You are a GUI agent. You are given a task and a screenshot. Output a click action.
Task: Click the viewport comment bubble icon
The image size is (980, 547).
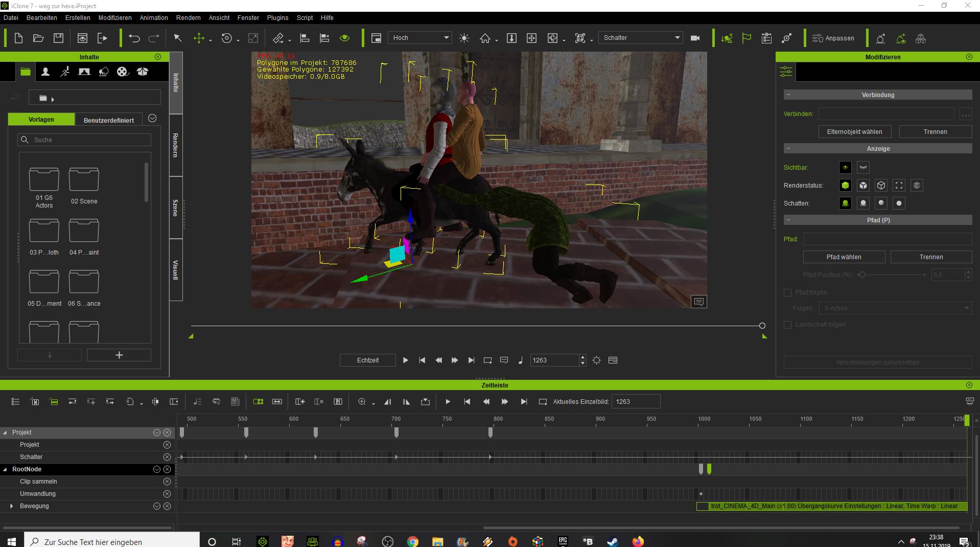coord(699,302)
